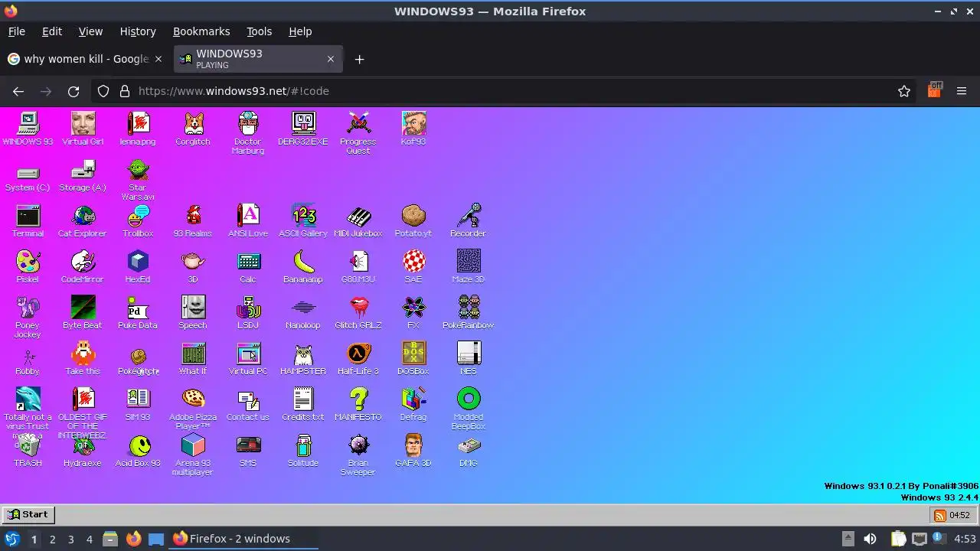Open the Firefox File menu

(x=16, y=31)
